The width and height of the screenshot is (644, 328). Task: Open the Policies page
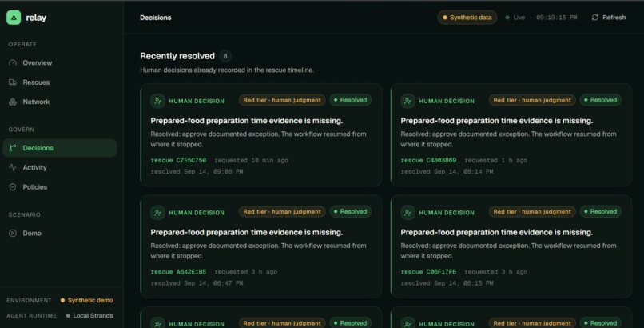pos(60,187)
